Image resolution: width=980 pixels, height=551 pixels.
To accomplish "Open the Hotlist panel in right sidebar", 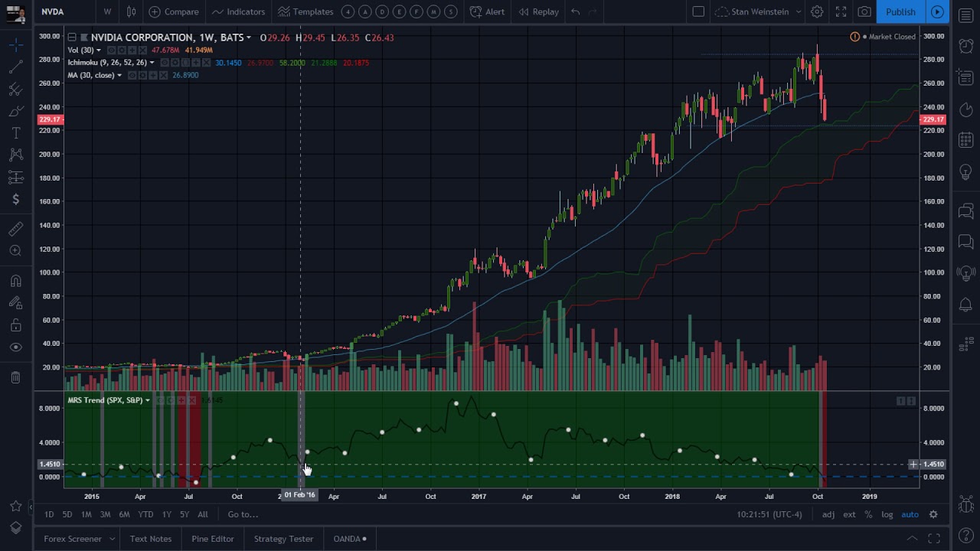I will [x=966, y=109].
